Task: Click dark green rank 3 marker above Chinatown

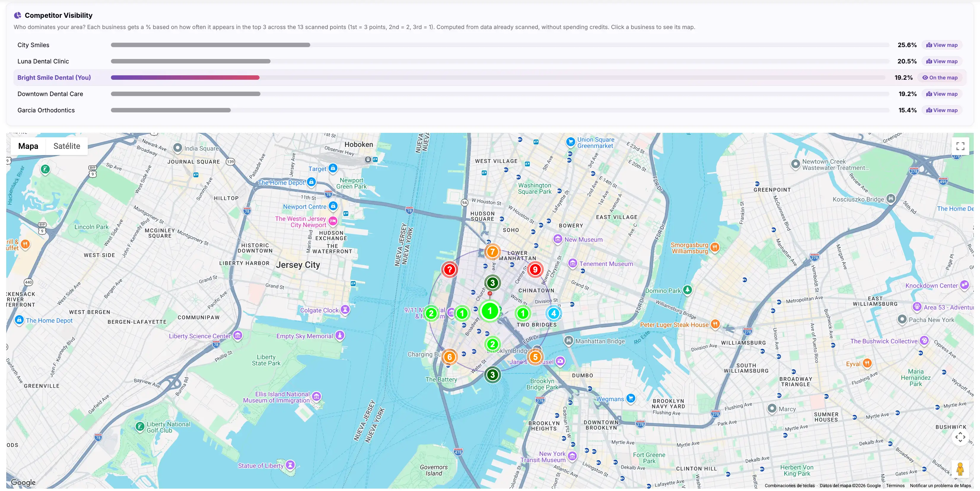Action: pos(492,283)
